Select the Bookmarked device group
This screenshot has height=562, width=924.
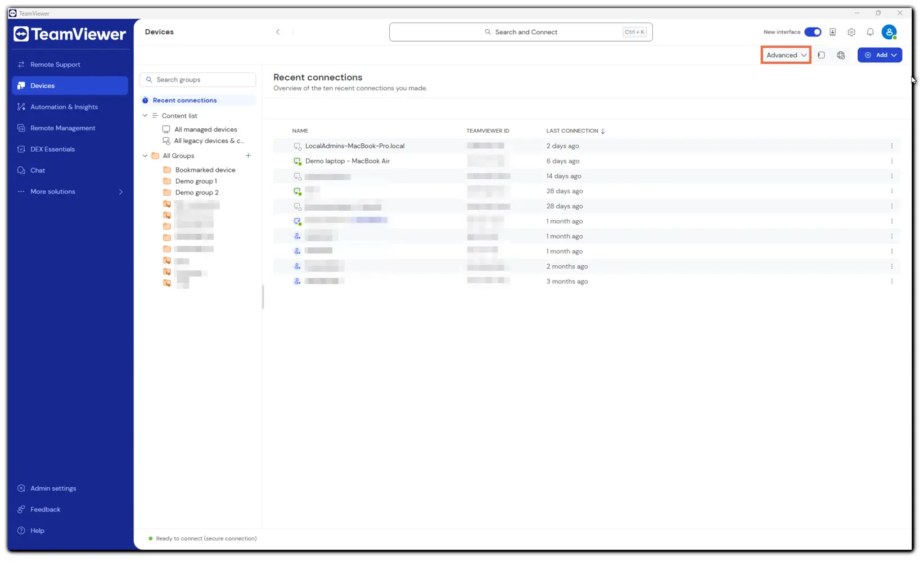tap(205, 170)
